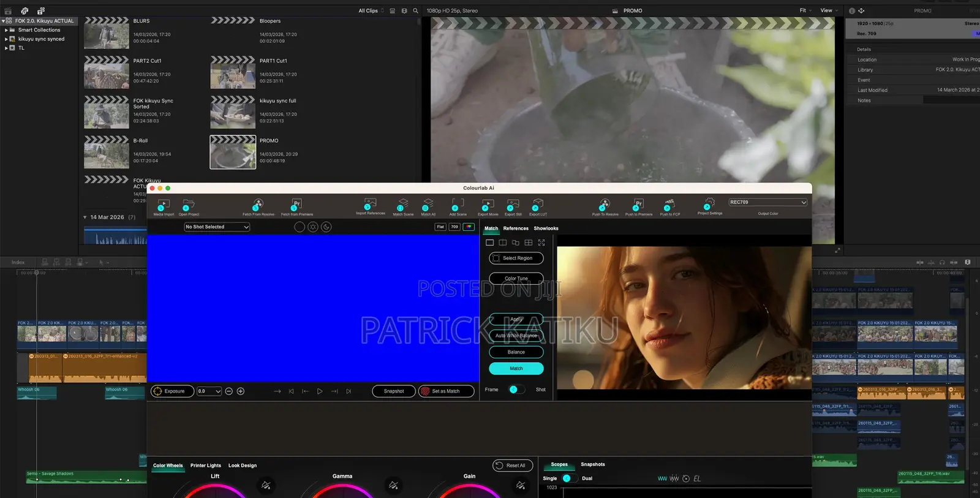Click the Export LUT icon
The height and width of the screenshot is (498, 980).
coord(538,205)
